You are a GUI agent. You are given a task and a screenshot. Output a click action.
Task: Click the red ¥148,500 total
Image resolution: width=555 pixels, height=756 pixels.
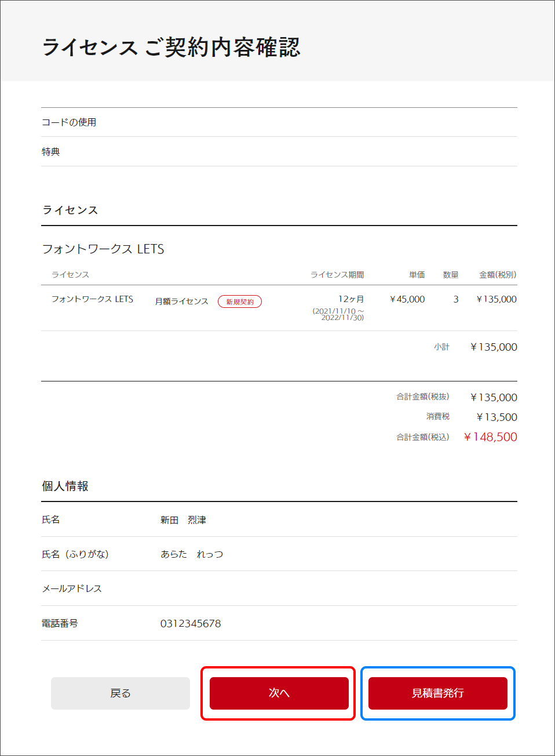tap(490, 437)
